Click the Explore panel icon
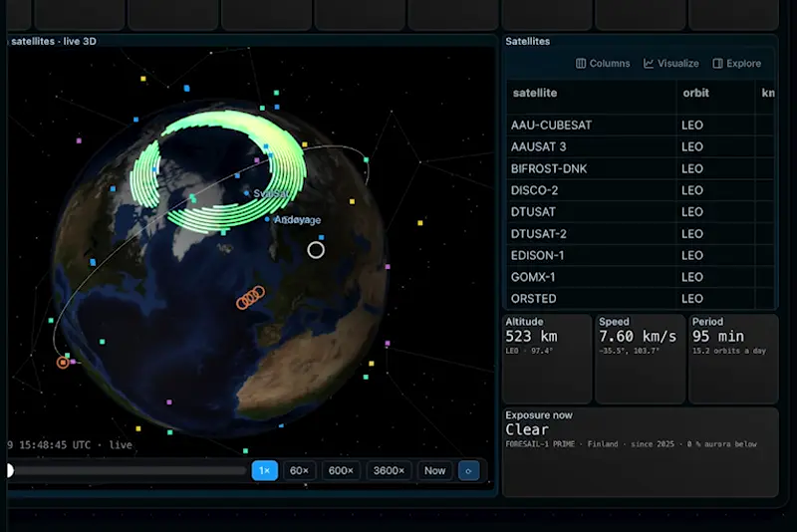The image size is (797, 532). tap(717, 64)
